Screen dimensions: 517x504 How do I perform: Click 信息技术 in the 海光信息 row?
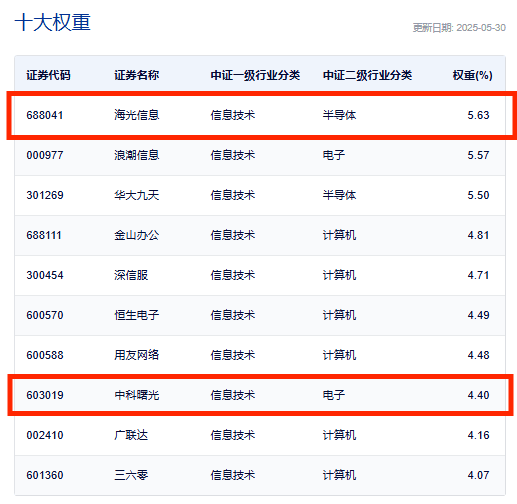(233, 115)
